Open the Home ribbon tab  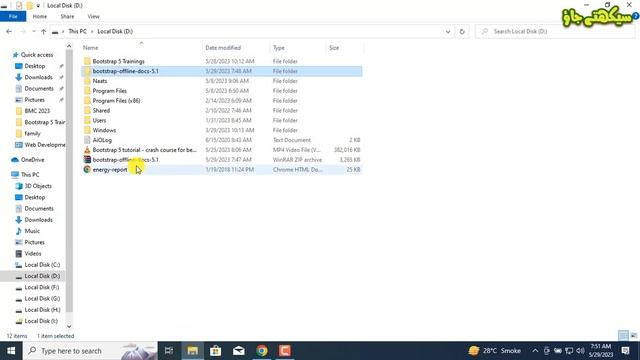tap(40, 16)
